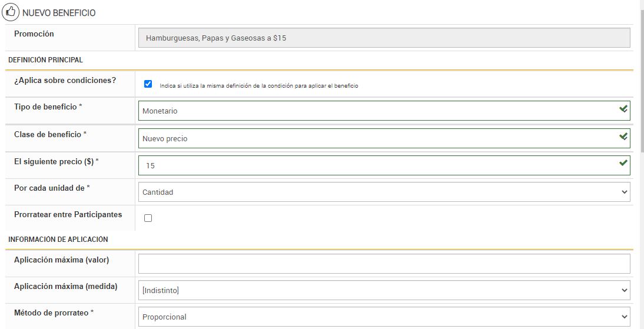This screenshot has width=644, height=329.
Task: Uncheck the ¿Aplica sobre condiciones? checkbox
Action: point(148,84)
